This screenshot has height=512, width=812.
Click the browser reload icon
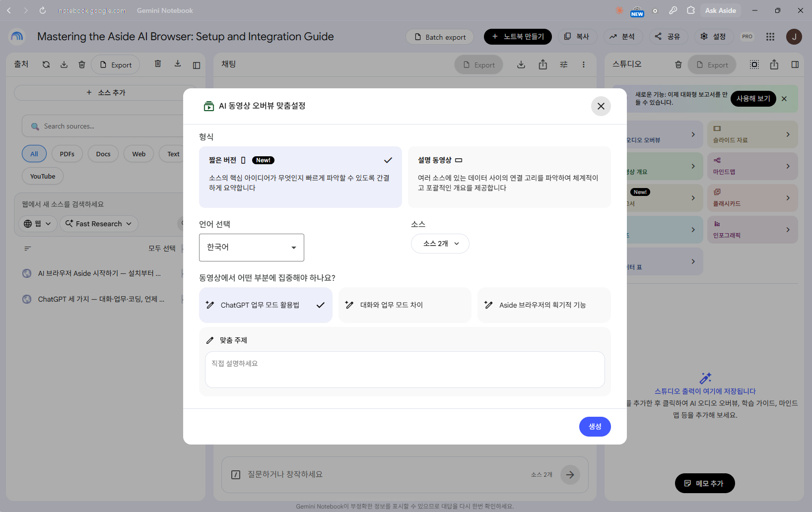(x=43, y=10)
